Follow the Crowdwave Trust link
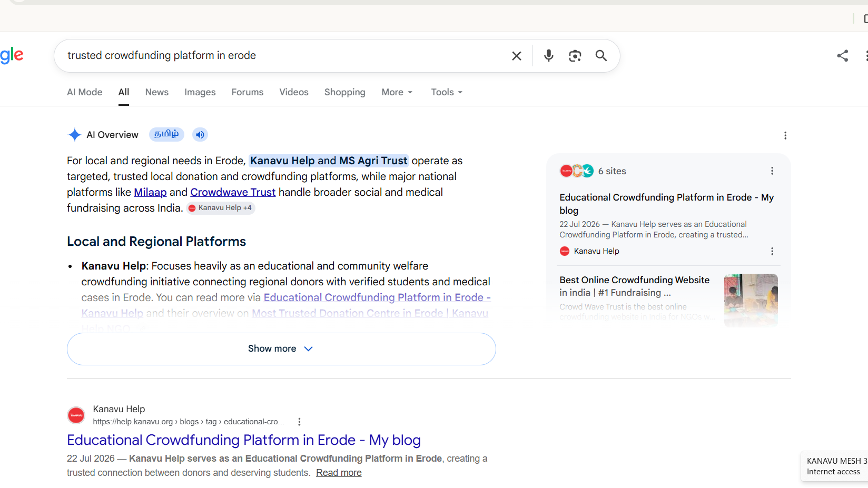Screen dimensions: 868x488 coord(233,192)
